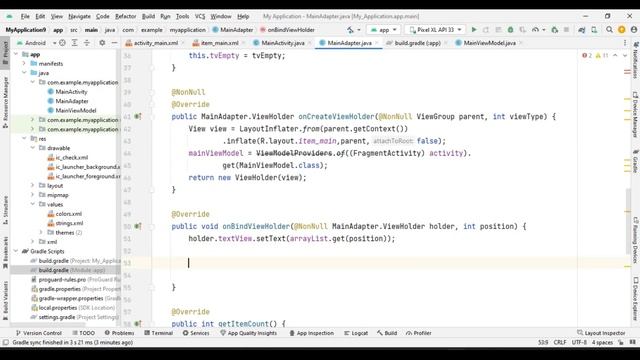640x360 pixels.
Task: Open the Problems tool window
Action: point(119,333)
